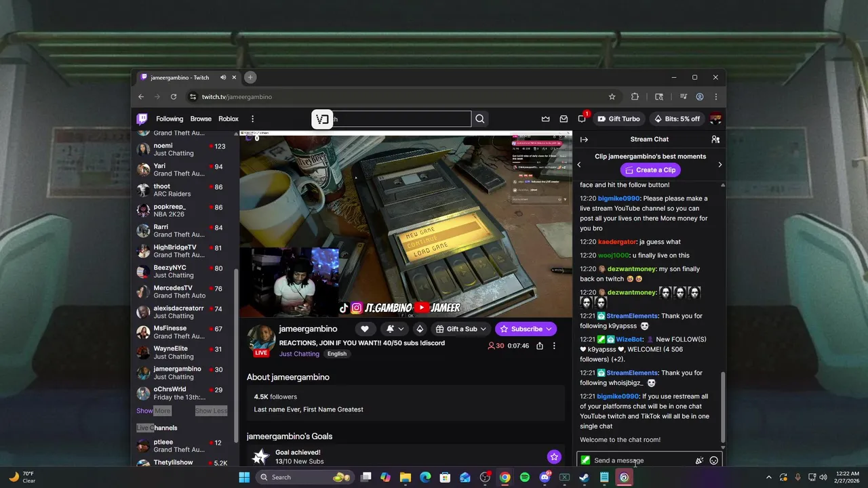Open Steam from the taskbar
This screenshot has height=488, width=868.
coord(584,477)
